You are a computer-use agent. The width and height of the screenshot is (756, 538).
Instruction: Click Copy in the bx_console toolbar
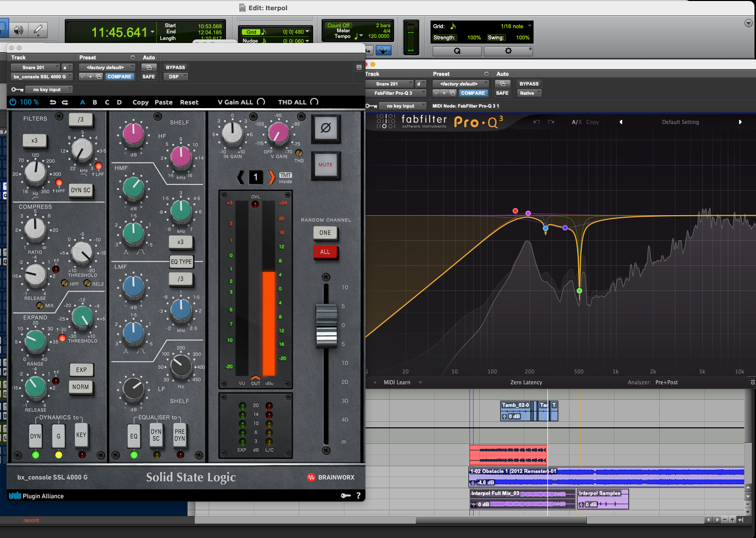point(140,102)
